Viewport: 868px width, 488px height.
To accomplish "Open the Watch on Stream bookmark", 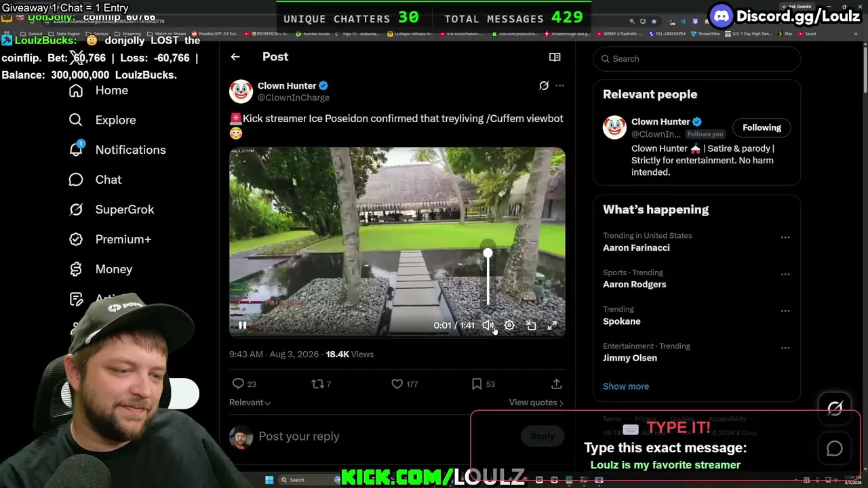I will 167,34.
